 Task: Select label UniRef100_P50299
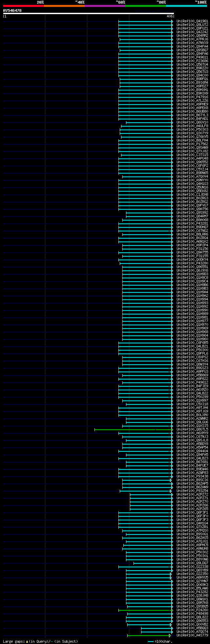click(192, 397)
